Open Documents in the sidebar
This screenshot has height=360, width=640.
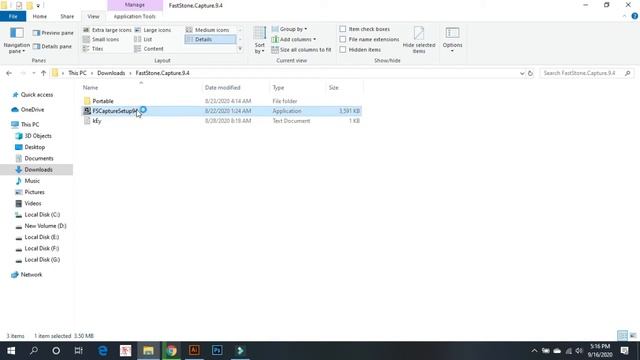click(39, 158)
